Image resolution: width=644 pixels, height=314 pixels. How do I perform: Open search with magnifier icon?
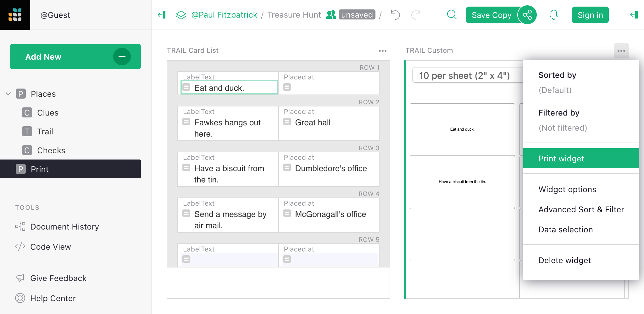click(452, 15)
